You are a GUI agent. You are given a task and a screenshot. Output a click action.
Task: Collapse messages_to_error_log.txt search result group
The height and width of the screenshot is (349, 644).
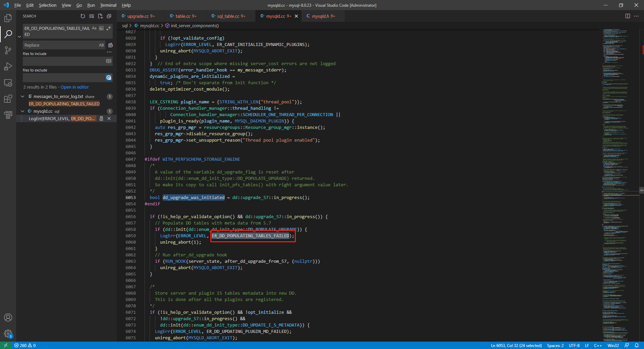[x=22, y=97]
